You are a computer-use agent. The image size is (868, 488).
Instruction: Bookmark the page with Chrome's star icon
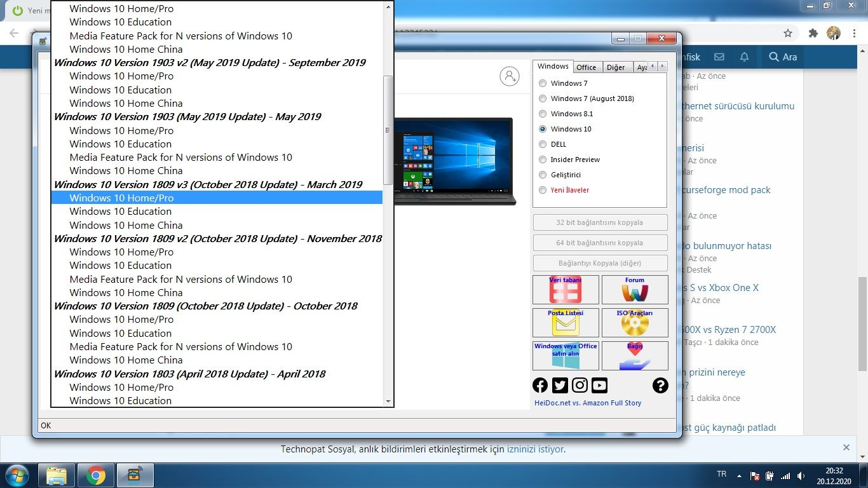[788, 33]
